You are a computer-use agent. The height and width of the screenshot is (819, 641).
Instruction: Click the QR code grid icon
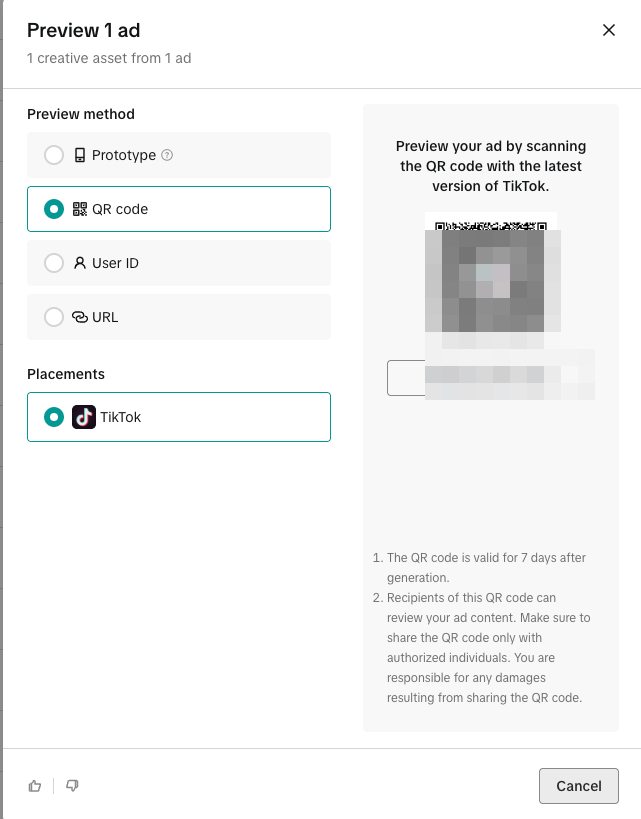[79, 209]
